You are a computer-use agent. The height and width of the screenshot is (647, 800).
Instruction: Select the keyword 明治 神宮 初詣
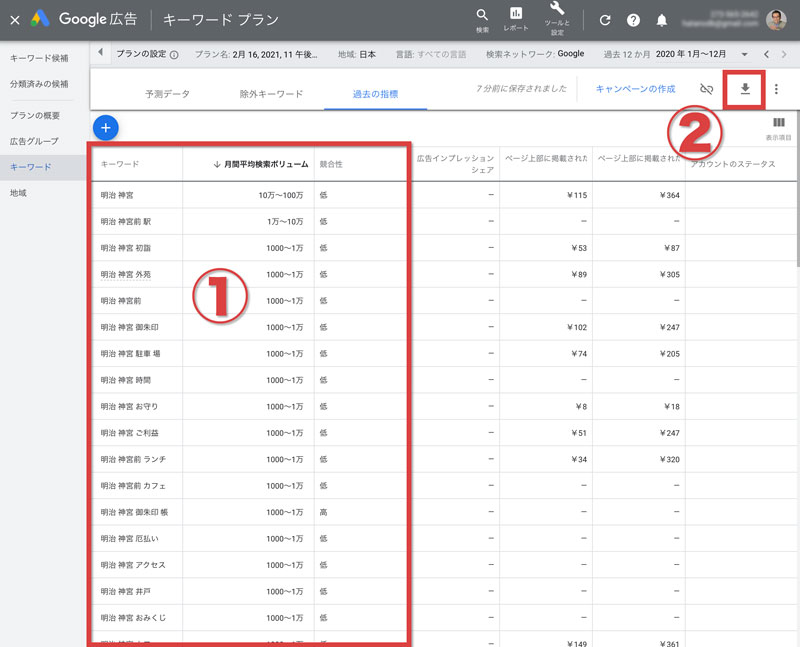click(x=126, y=248)
